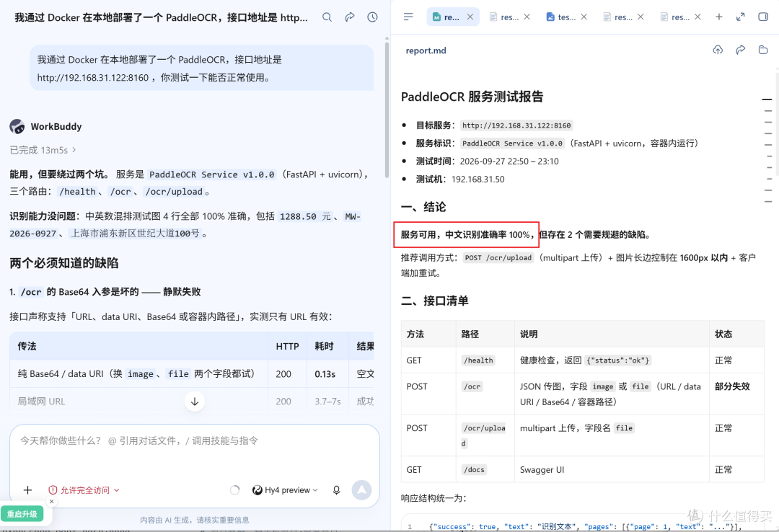Add attachment with plus button
This screenshot has width=779, height=532.
pyautogui.click(x=28, y=490)
